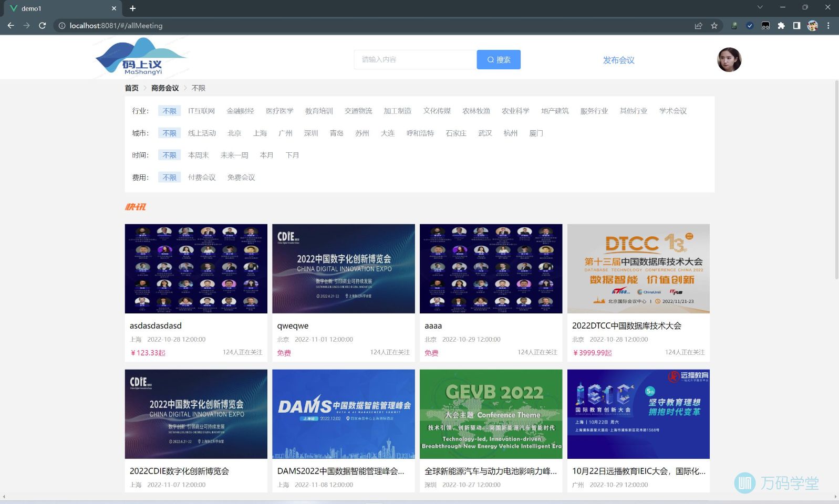839x504 pixels.
Task: Click the address bar URL
Action: click(116, 26)
